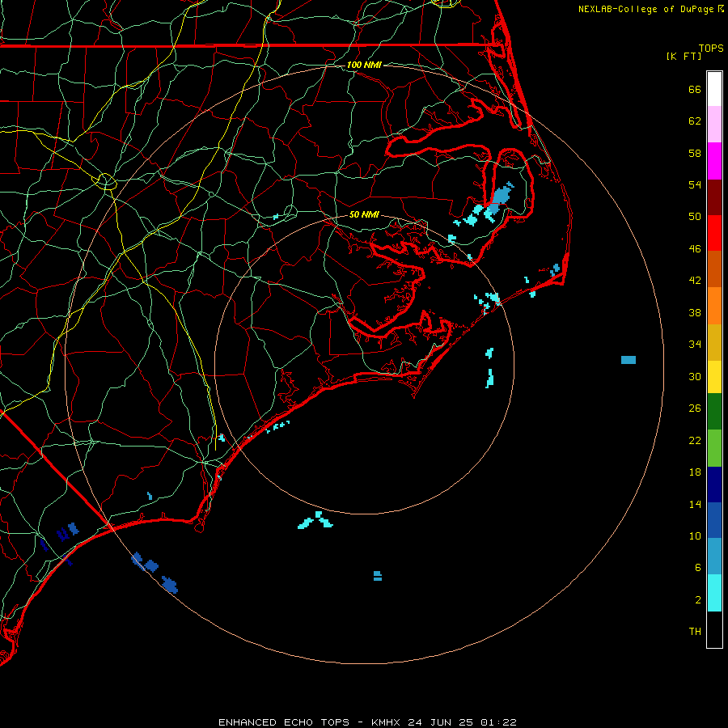Click the 'TOPS' legend title

coord(711,49)
